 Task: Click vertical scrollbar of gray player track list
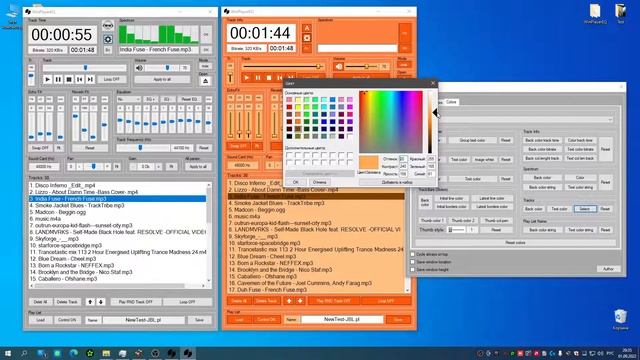(209, 233)
